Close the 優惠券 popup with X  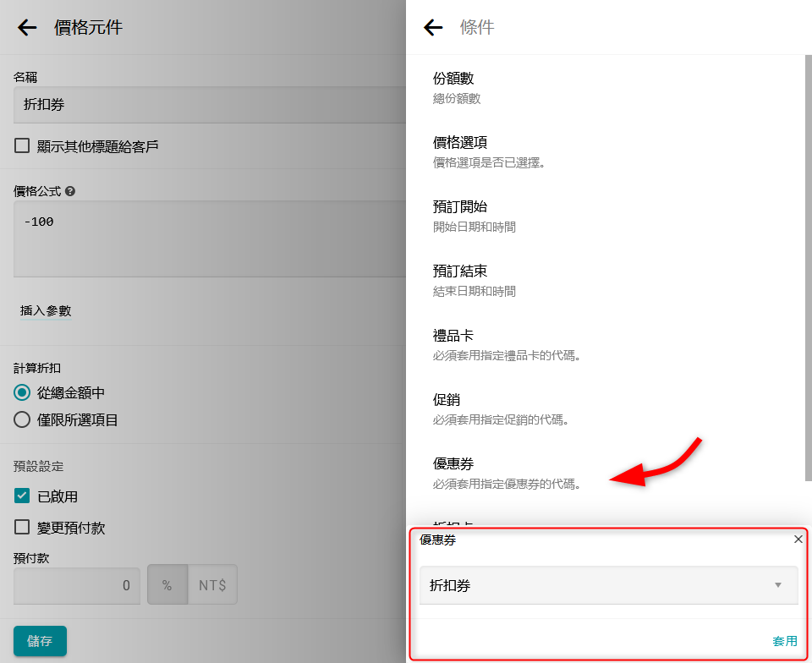tap(798, 540)
